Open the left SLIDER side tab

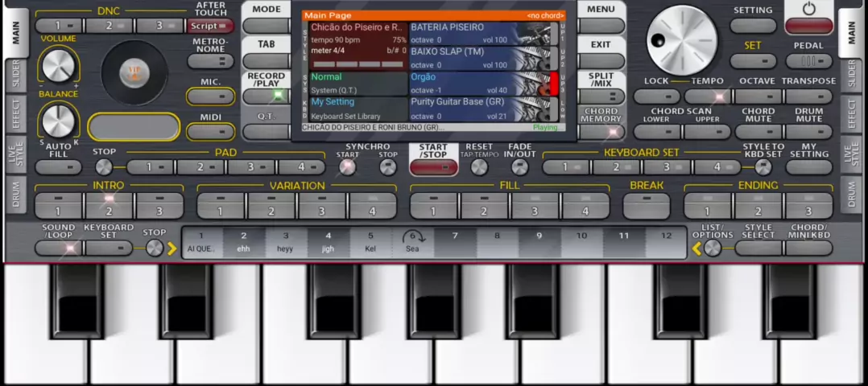point(15,75)
